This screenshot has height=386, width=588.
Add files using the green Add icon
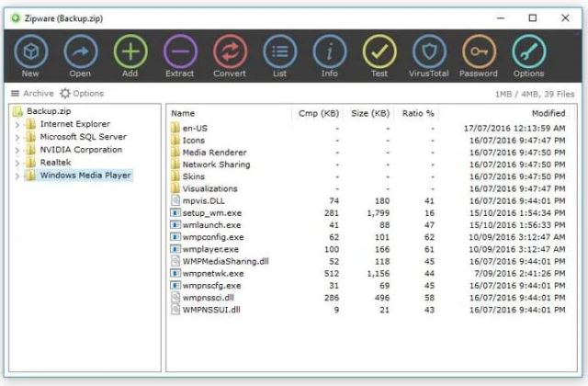click(130, 56)
